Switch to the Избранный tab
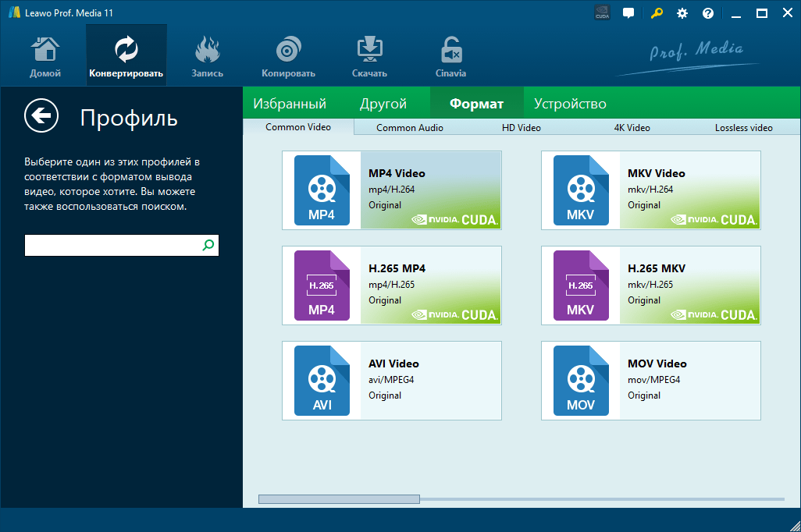 pyautogui.click(x=290, y=104)
